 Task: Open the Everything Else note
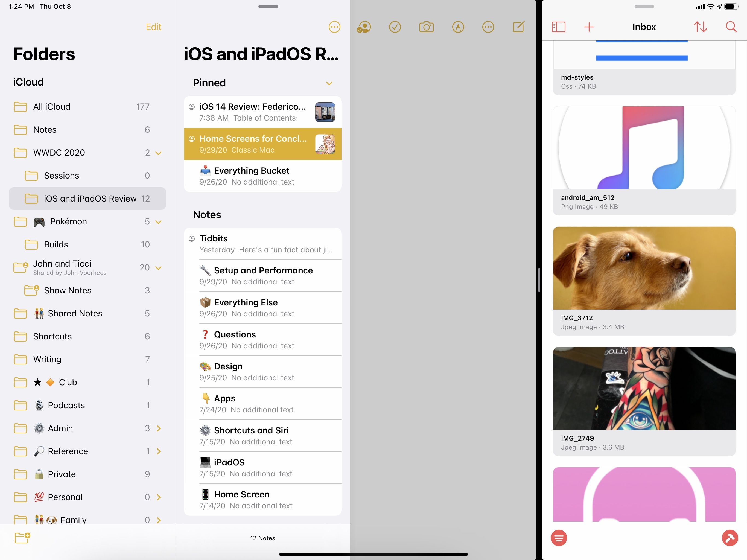click(262, 308)
